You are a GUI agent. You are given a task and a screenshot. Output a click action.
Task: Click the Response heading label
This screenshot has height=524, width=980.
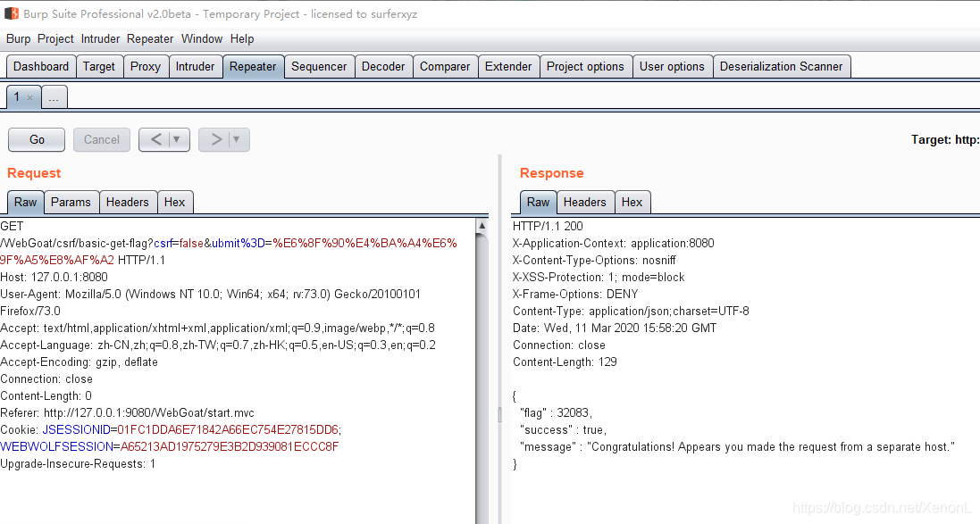point(552,173)
